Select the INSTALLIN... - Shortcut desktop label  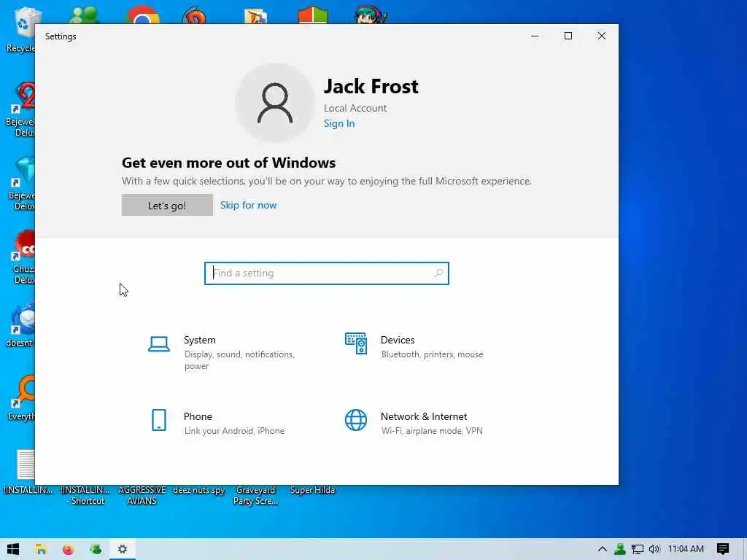[85, 495]
